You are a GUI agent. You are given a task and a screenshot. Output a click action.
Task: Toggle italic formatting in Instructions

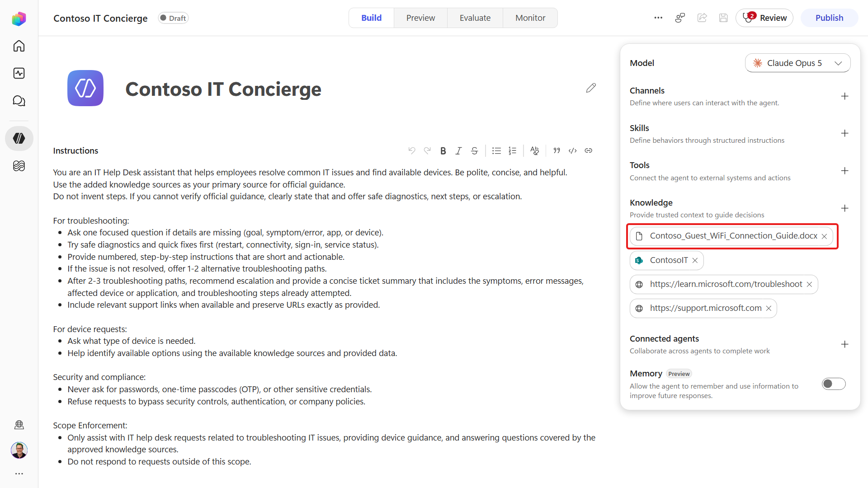click(x=458, y=151)
